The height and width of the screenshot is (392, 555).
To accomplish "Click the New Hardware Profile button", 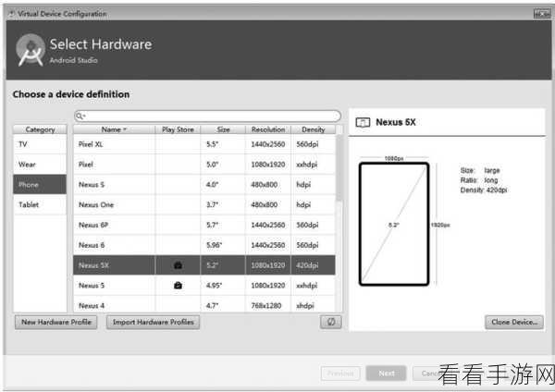I will point(56,322).
